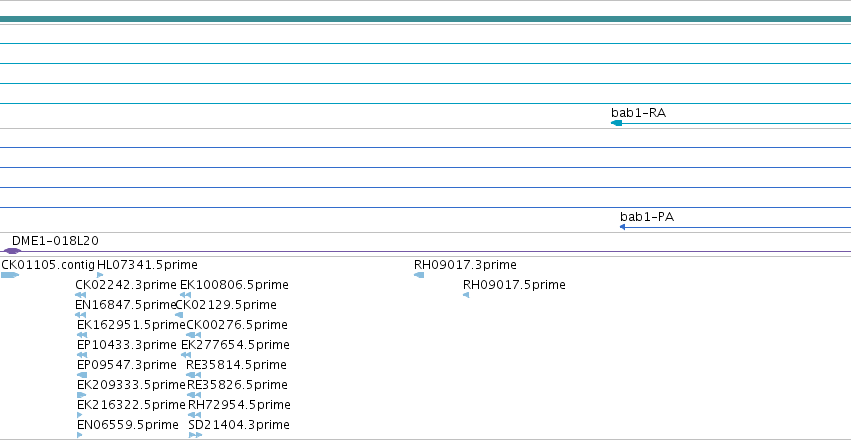851x440 pixels.
Task: Select the EK209333.5prime EST label
Action: [131, 385]
